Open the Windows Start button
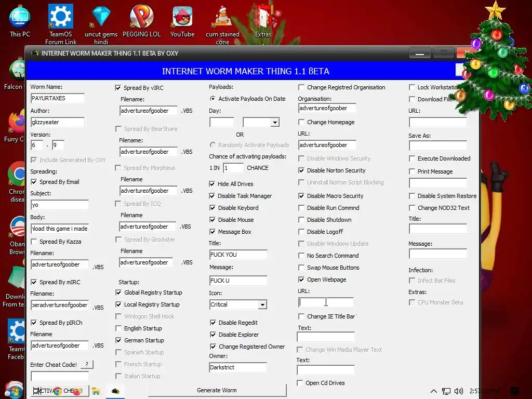The height and width of the screenshot is (399, 532). click(14, 391)
